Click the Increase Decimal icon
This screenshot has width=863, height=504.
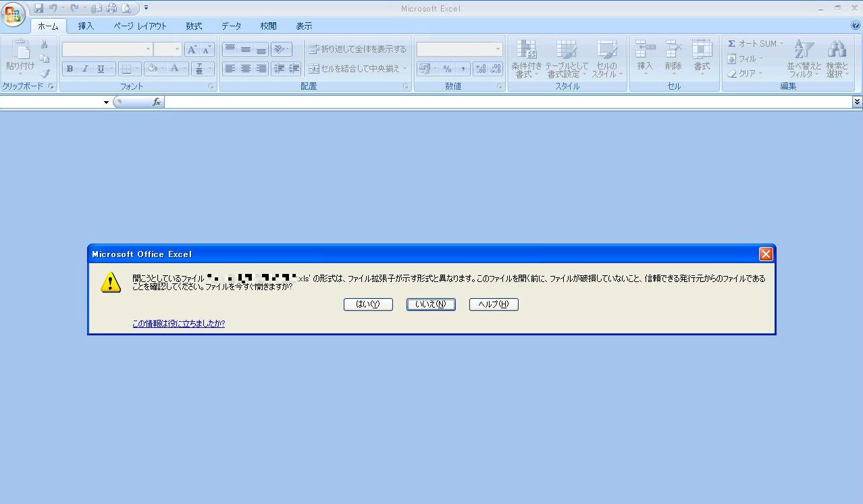481,69
